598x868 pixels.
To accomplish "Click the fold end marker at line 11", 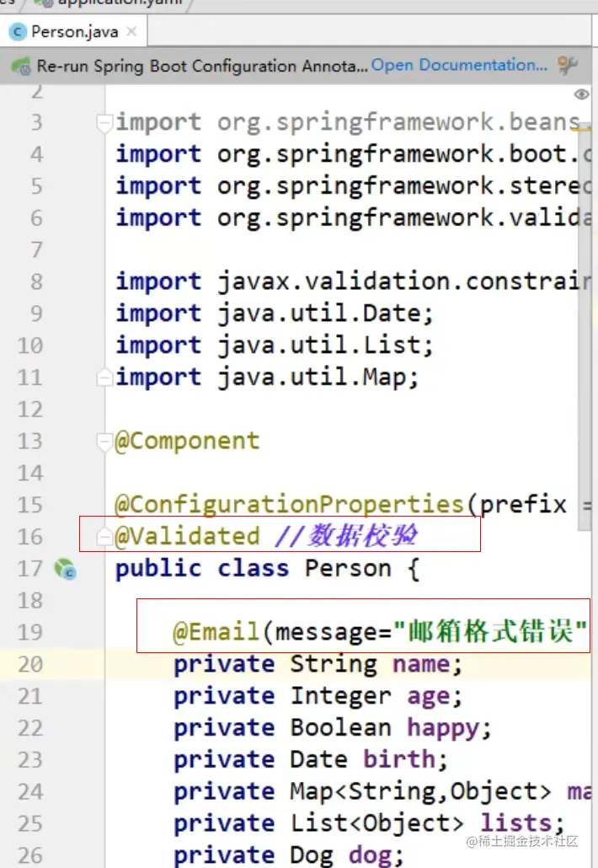I will (105, 378).
